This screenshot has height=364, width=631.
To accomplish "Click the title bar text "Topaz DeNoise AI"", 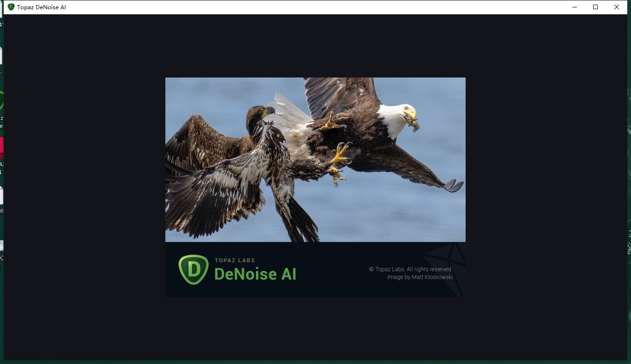I will pyautogui.click(x=41, y=7).
